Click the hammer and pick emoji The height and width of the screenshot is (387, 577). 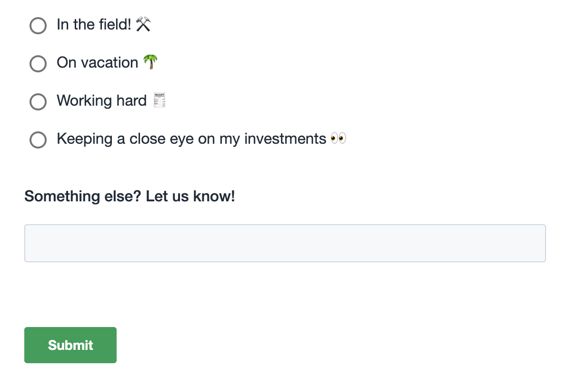tap(143, 25)
